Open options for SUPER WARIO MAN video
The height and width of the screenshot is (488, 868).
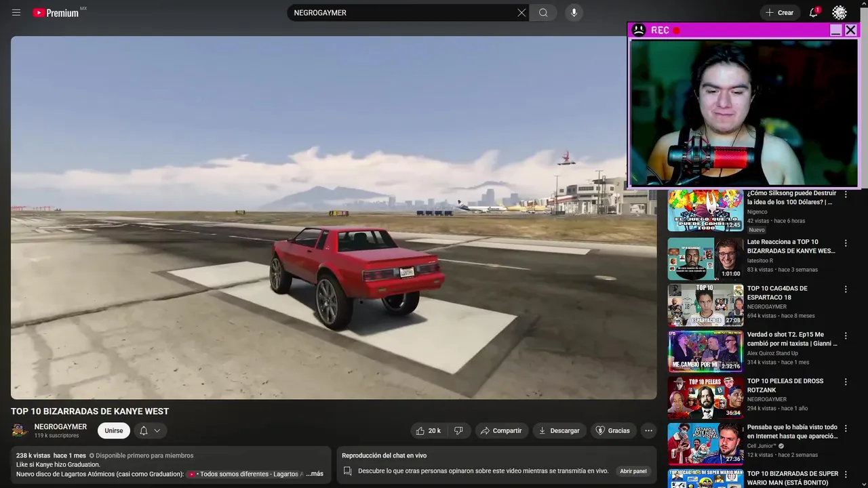pyautogui.click(x=846, y=474)
